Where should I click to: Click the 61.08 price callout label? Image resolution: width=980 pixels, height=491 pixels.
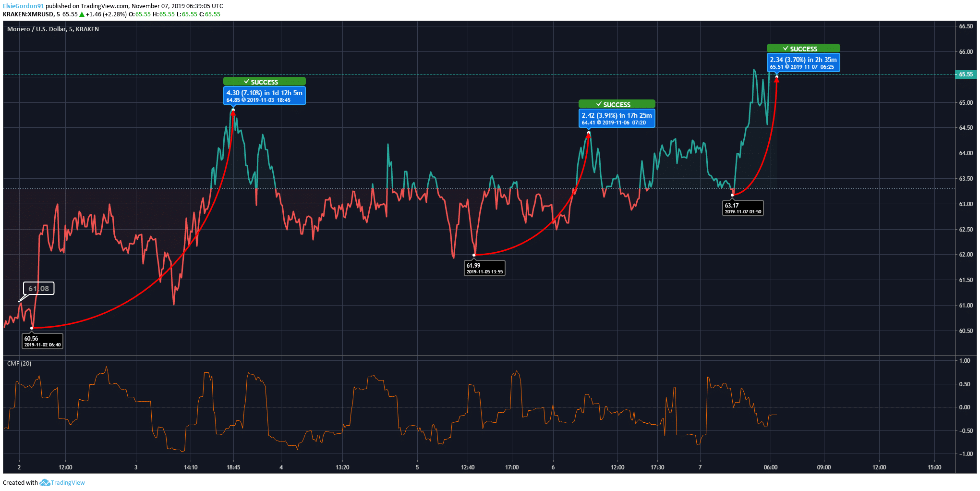pos(39,288)
